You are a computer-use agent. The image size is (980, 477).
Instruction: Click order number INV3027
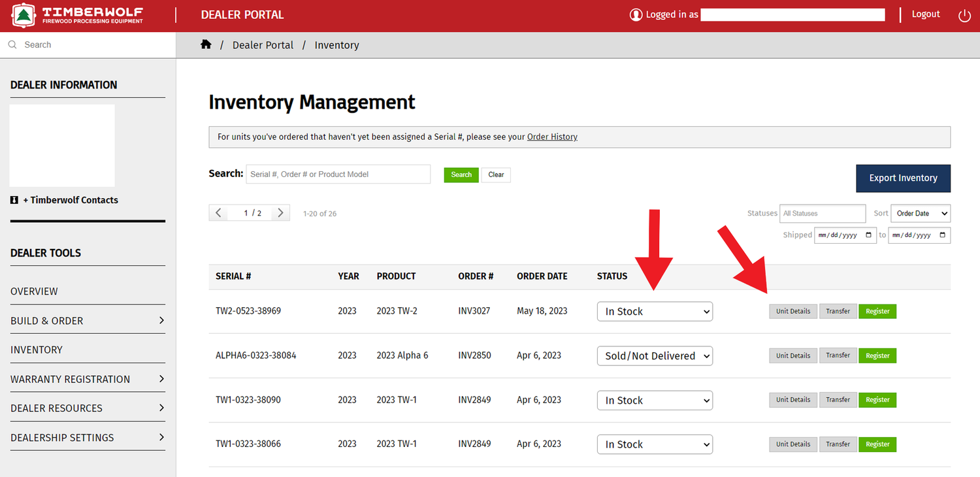pos(474,311)
